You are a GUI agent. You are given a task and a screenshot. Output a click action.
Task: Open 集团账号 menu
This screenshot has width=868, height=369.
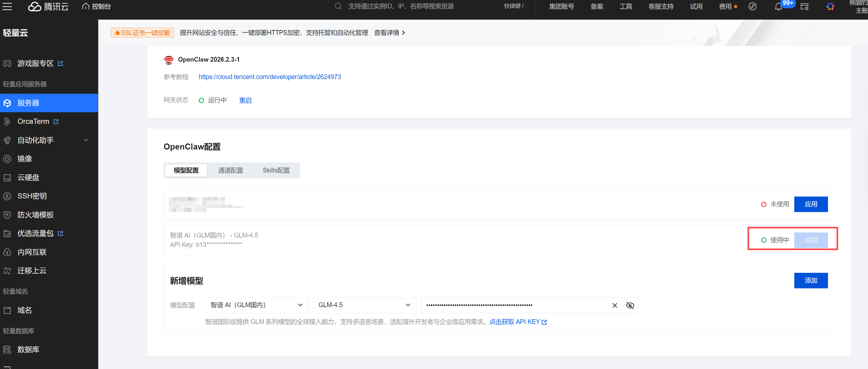pyautogui.click(x=561, y=6)
